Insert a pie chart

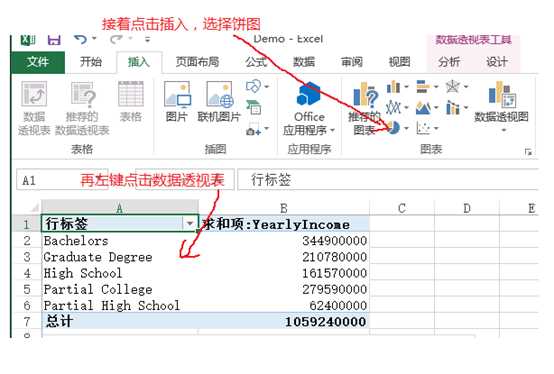tap(394, 128)
